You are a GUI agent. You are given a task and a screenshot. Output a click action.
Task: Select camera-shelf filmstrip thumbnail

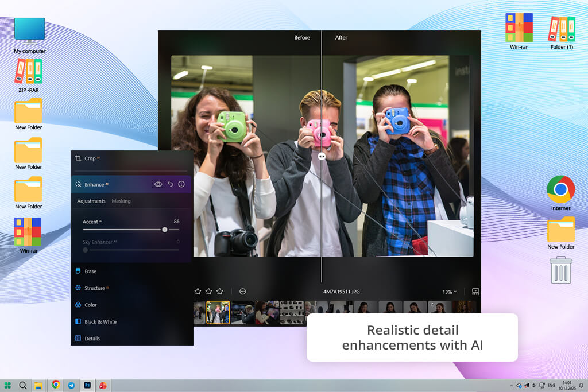tap(292, 312)
